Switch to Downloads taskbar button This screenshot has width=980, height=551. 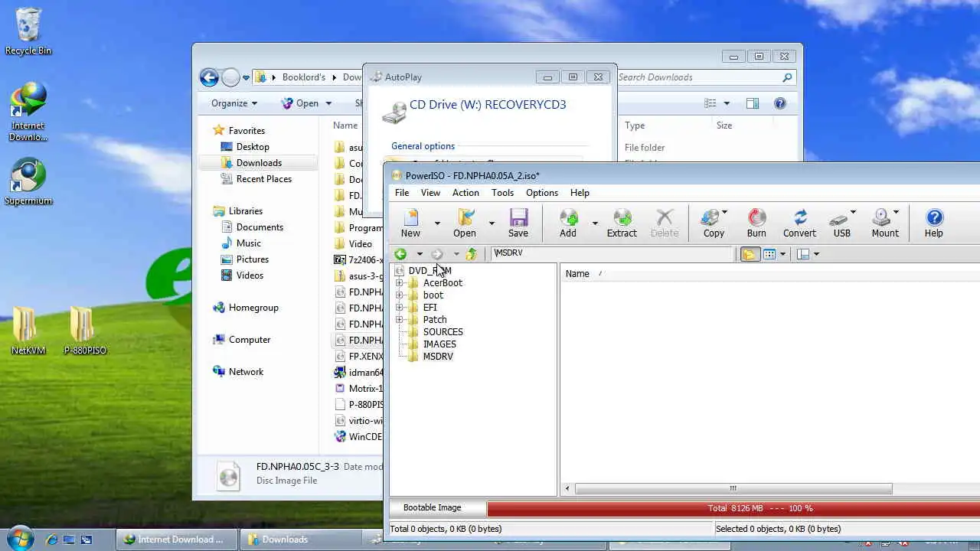click(x=300, y=540)
